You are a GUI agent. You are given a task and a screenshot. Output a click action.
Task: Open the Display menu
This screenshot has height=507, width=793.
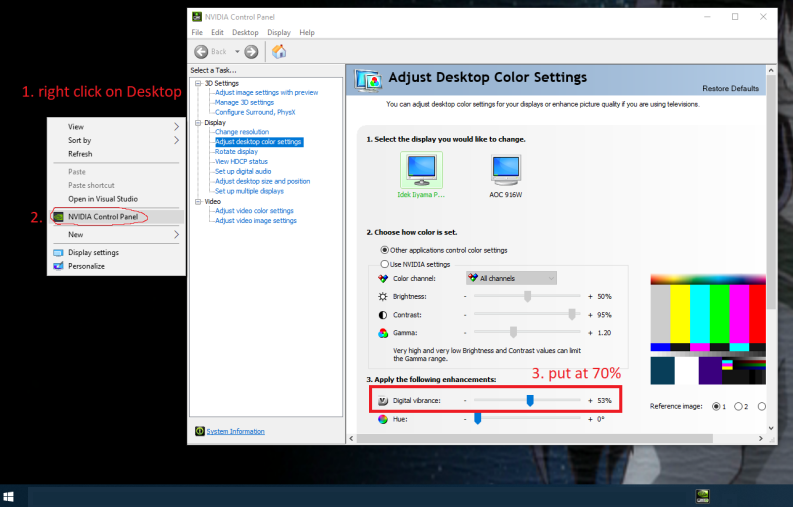click(x=279, y=32)
